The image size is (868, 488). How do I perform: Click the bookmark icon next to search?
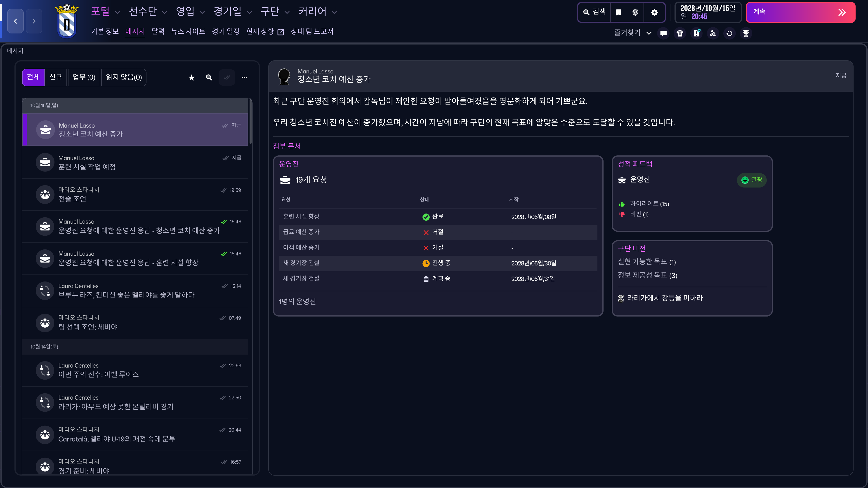[619, 12]
